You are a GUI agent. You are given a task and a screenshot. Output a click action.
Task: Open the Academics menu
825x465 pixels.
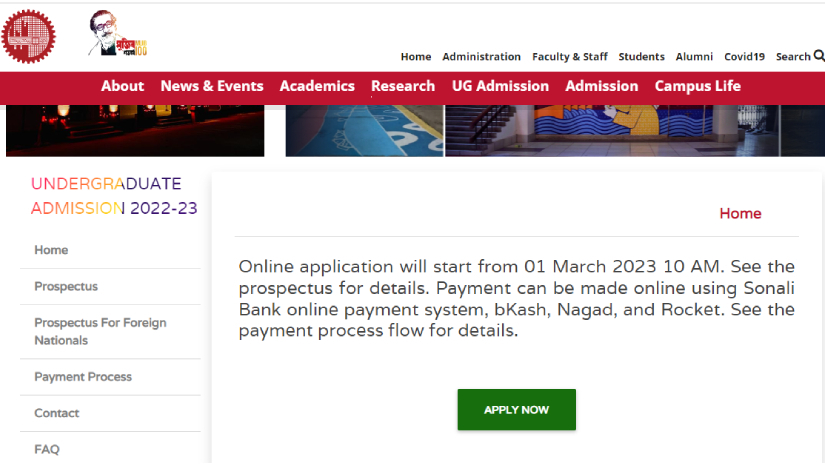(317, 86)
